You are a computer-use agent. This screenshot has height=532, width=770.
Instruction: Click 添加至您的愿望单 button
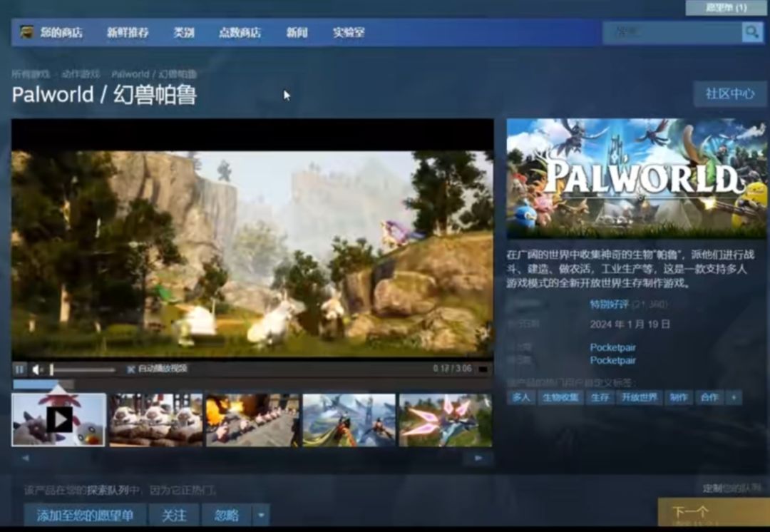(x=85, y=515)
